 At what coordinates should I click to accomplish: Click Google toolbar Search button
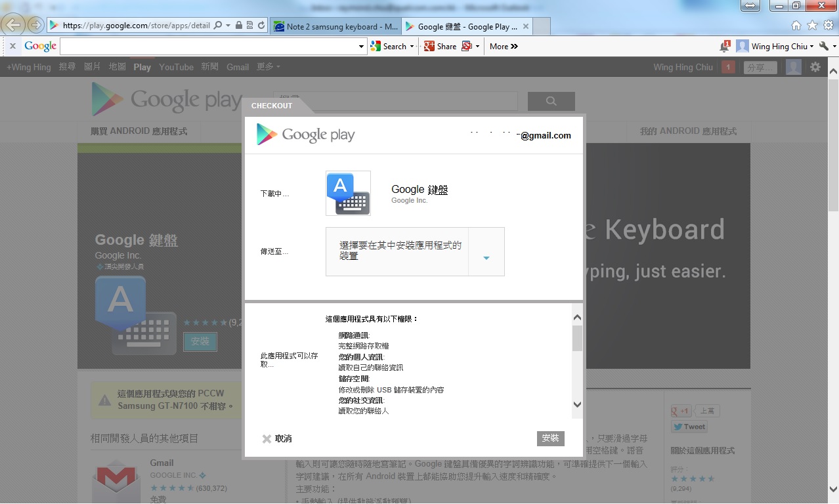[389, 47]
